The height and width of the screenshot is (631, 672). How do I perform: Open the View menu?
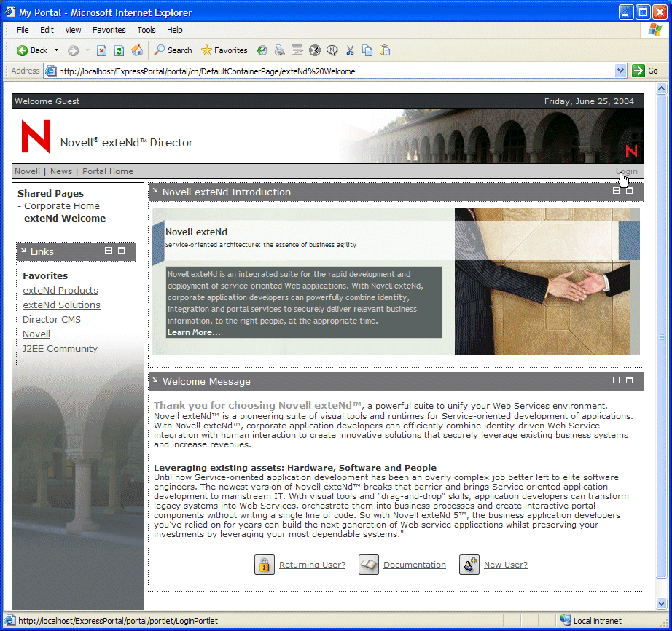[73, 30]
